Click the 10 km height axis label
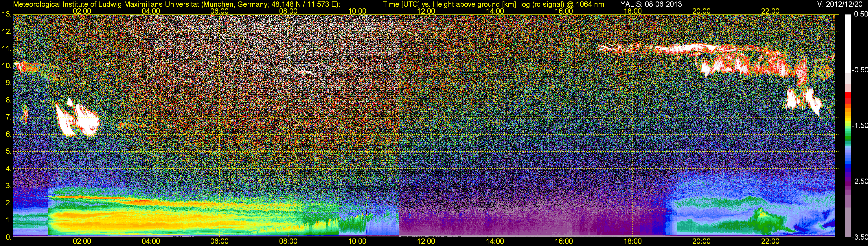This screenshot has width=868, height=246. tap(6, 66)
